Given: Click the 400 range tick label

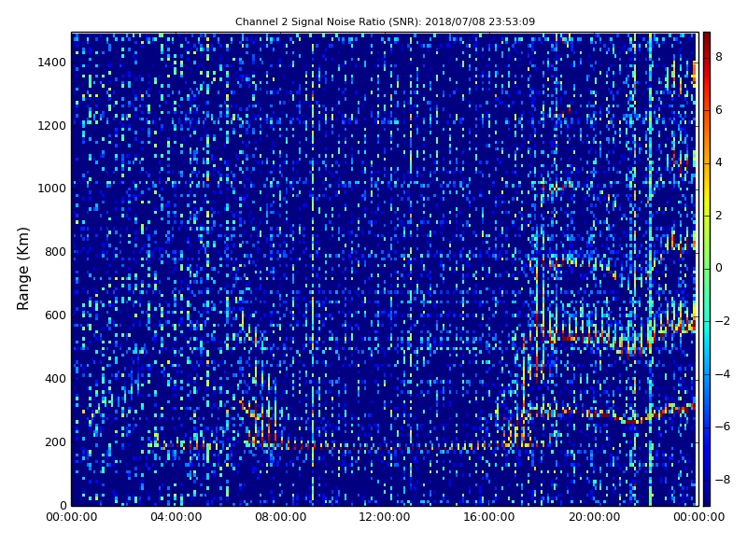Looking at the screenshot, I should tap(56, 379).
